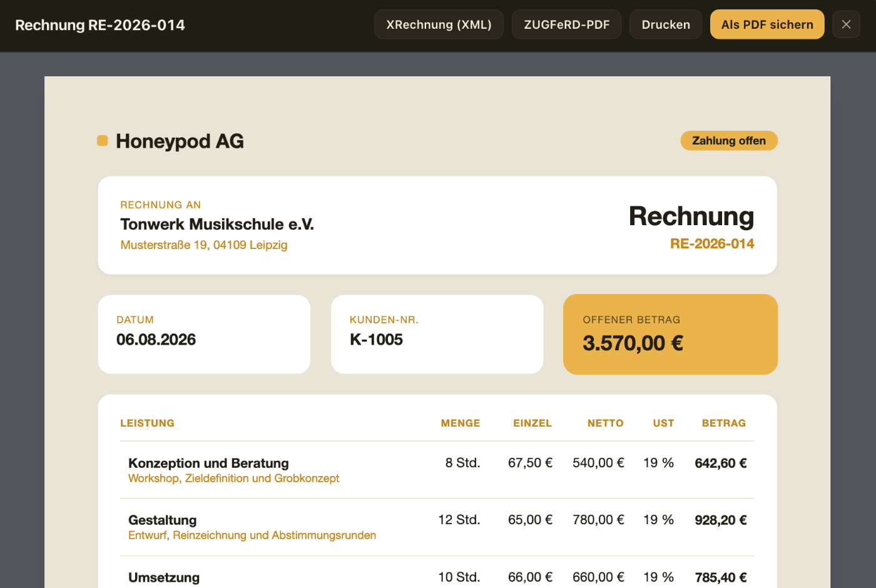The image size is (876, 588).
Task: Click the large Rechnung heading
Action: pyautogui.click(x=691, y=216)
